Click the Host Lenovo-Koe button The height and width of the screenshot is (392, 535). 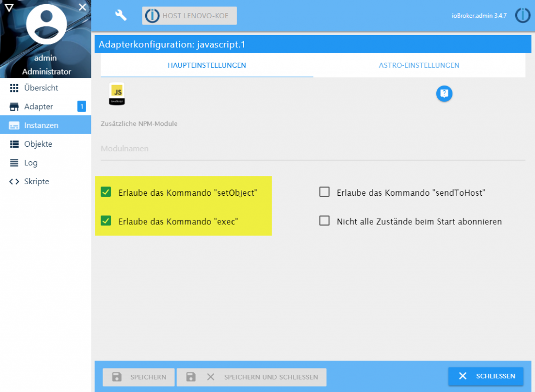189,15
